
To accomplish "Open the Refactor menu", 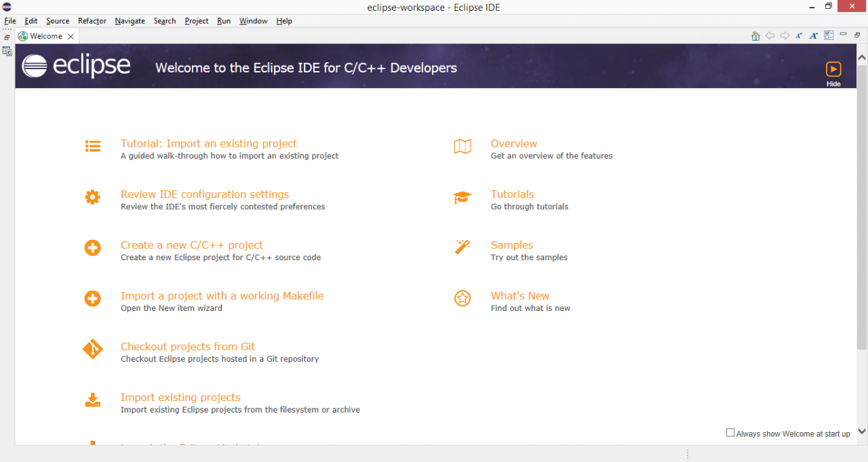I will coord(92,21).
